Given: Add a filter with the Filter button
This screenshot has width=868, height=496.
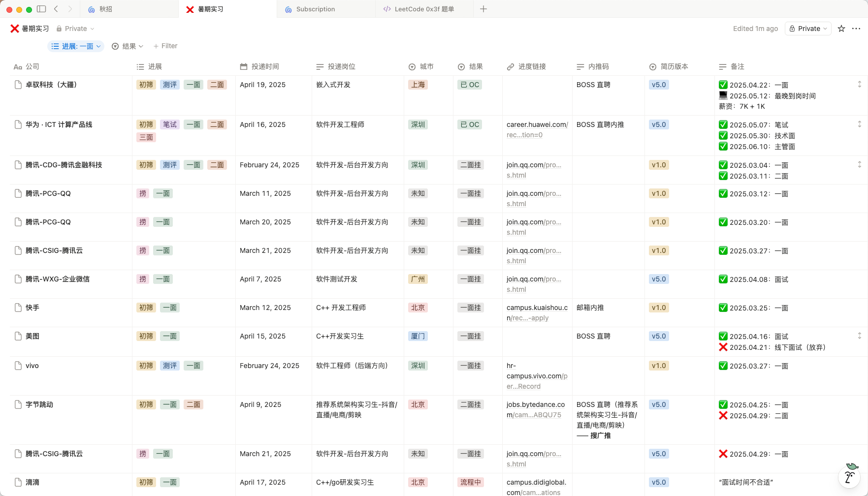Looking at the screenshot, I should pyautogui.click(x=165, y=46).
